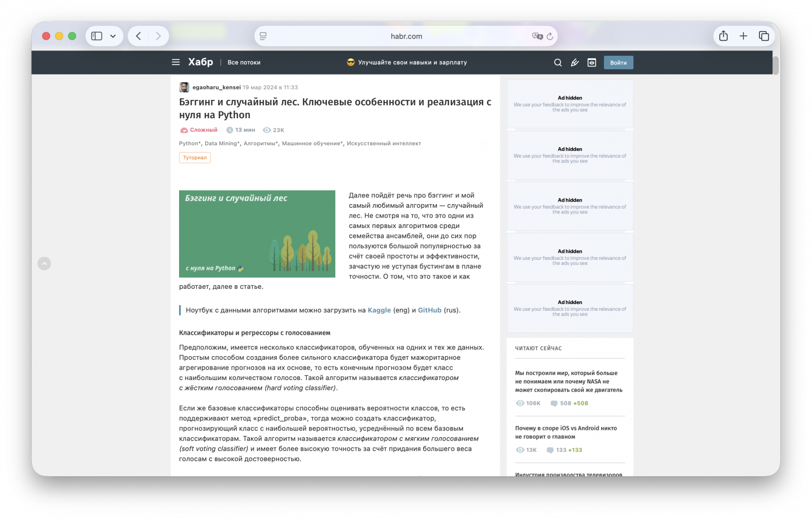Image resolution: width=812 pixels, height=518 pixels.
Task: Go forward using the navigation arrow
Action: pyautogui.click(x=158, y=35)
